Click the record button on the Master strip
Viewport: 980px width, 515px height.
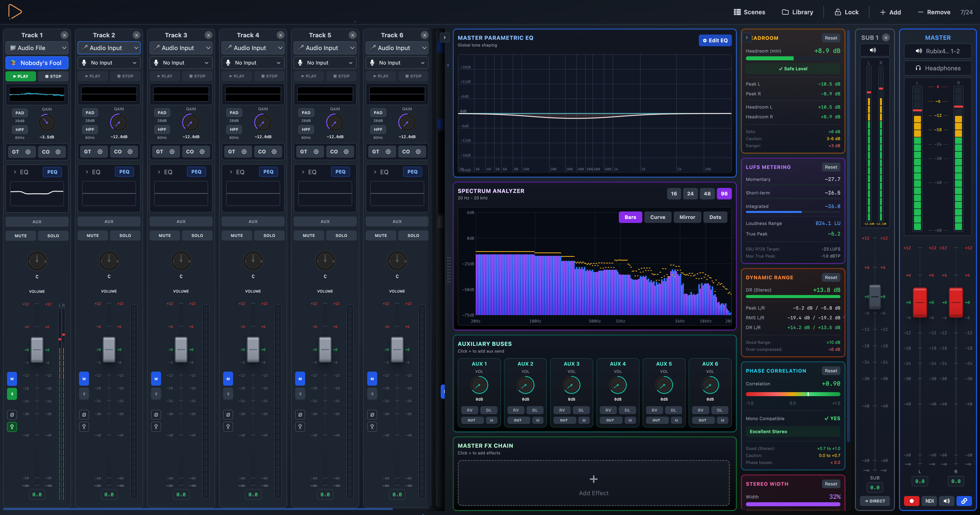911,501
